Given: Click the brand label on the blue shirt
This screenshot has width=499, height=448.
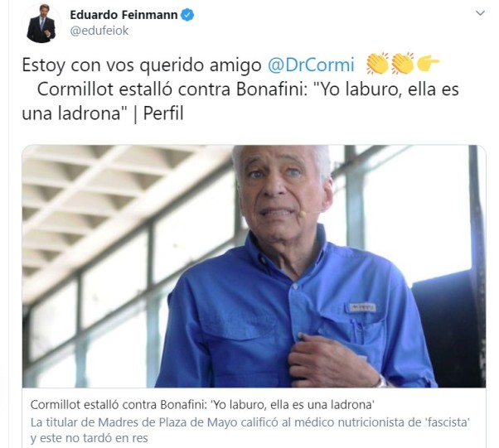Looking at the screenshot, I should tap(362, 307).
